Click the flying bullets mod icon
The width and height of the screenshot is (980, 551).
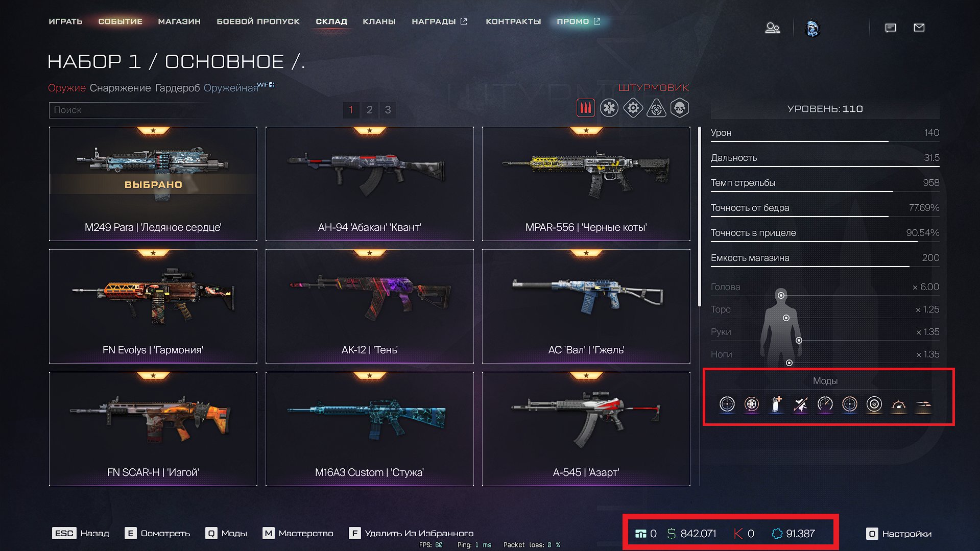click(923, 404)
